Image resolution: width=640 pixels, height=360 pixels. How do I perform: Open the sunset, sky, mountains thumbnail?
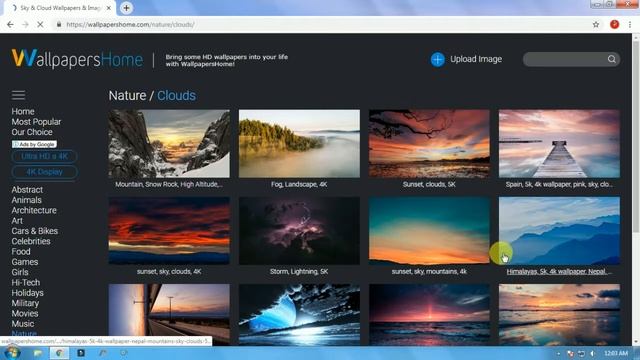click(x=429, y=231)
